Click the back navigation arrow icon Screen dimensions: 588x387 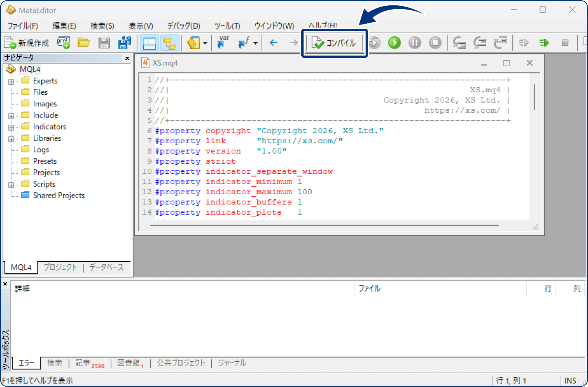click(x=273, y=43)
